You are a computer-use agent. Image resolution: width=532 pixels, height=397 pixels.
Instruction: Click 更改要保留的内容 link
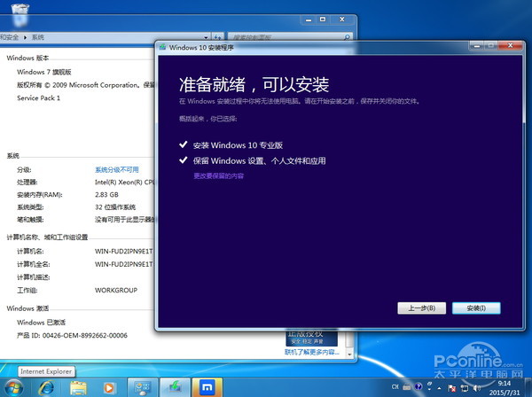point(218,176)
